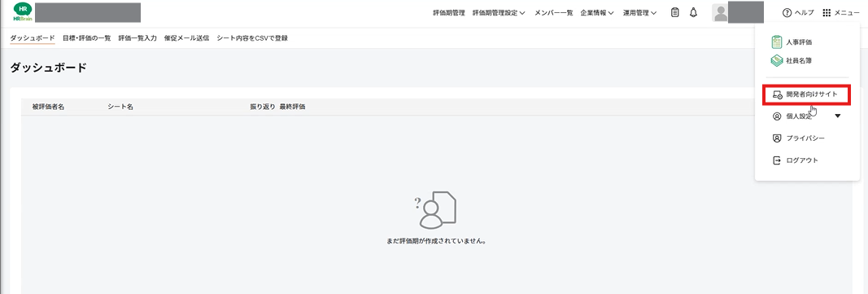Click the 被評価者名 column header
868x294 pixels.
pos(48,107)
